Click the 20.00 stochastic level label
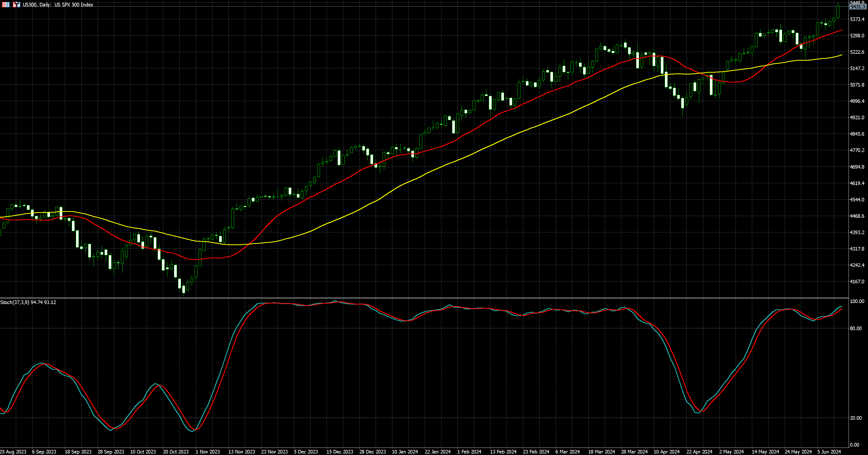868x455 pixels. [856, 418]
